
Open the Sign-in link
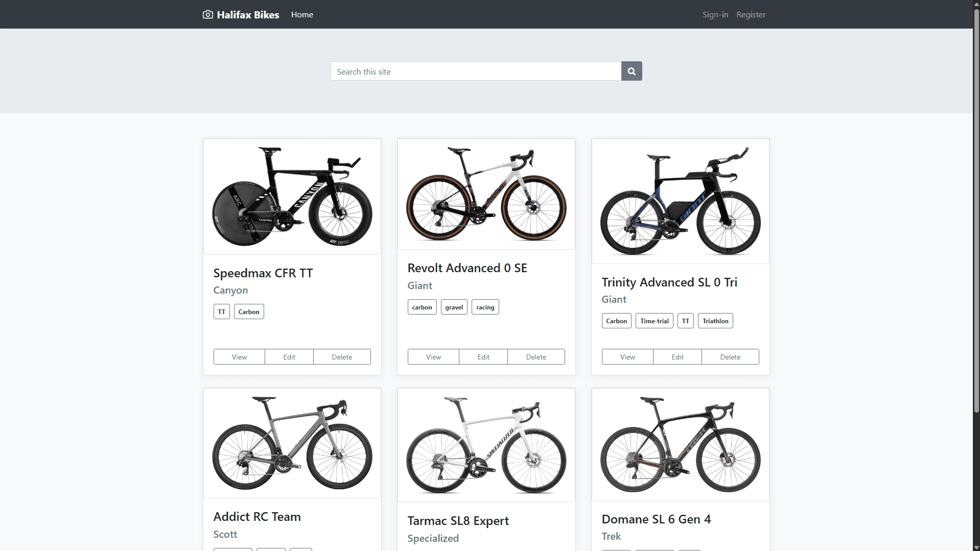[x=715, y=14]
